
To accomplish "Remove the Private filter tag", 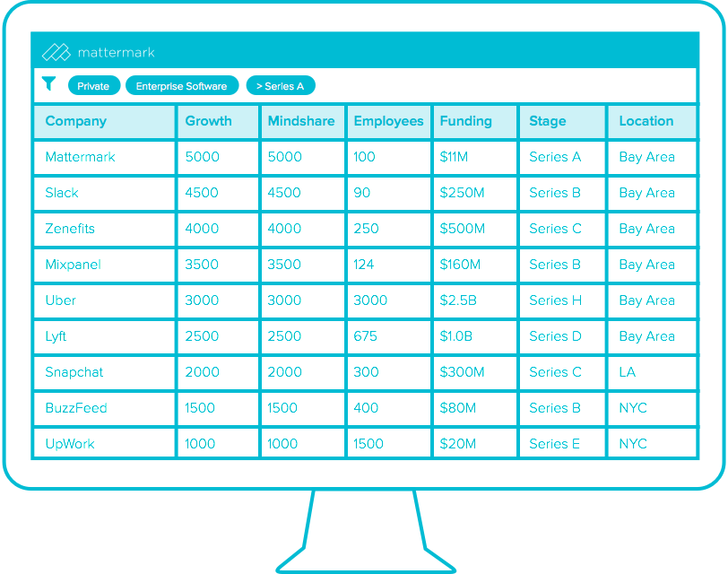I will (94, 86).
